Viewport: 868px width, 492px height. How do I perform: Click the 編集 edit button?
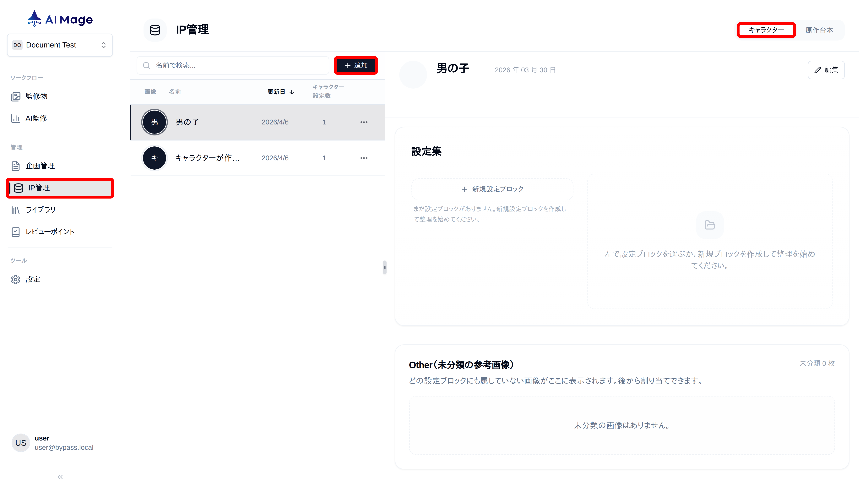click(826, 70)
